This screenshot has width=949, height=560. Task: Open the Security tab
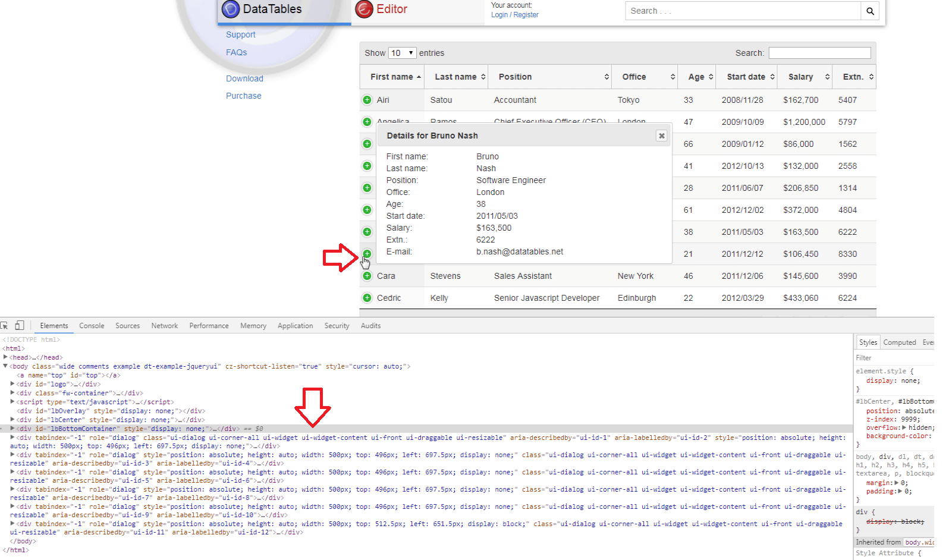(x=337, y=326)
